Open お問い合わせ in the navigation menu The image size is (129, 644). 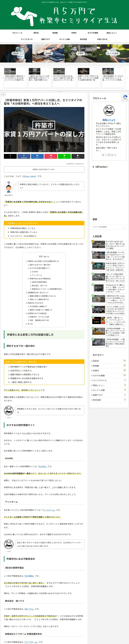(102, 39)
